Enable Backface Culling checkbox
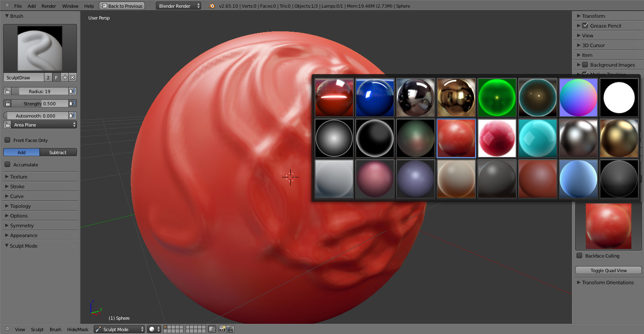The height and width of the screenshot is (334, 644). click(x=580, y=255)
